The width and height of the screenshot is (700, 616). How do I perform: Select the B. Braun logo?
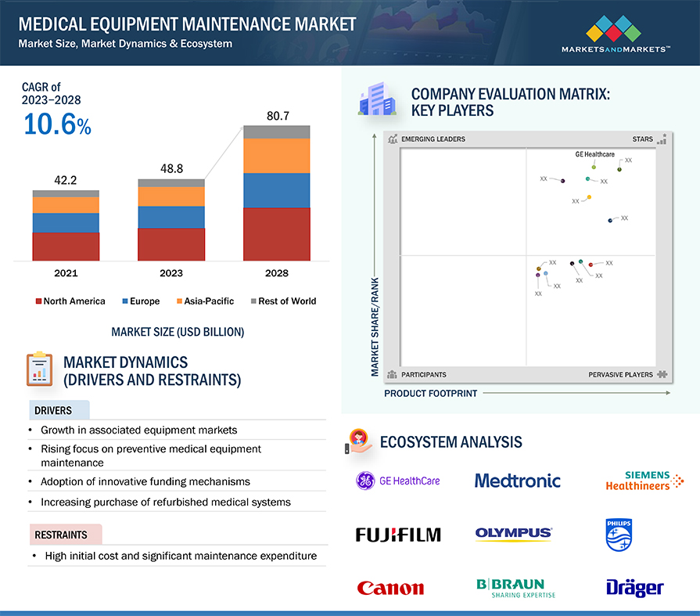(515, 588)
